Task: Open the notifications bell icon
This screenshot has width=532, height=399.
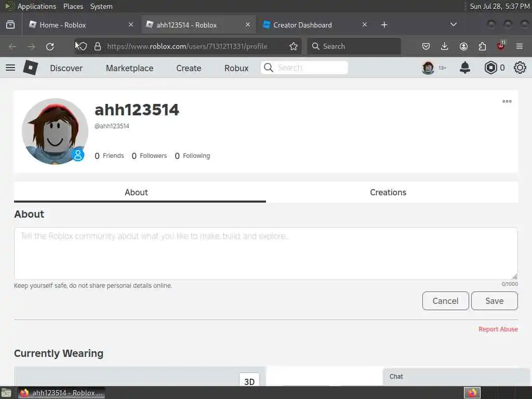Action: [465, 68]
